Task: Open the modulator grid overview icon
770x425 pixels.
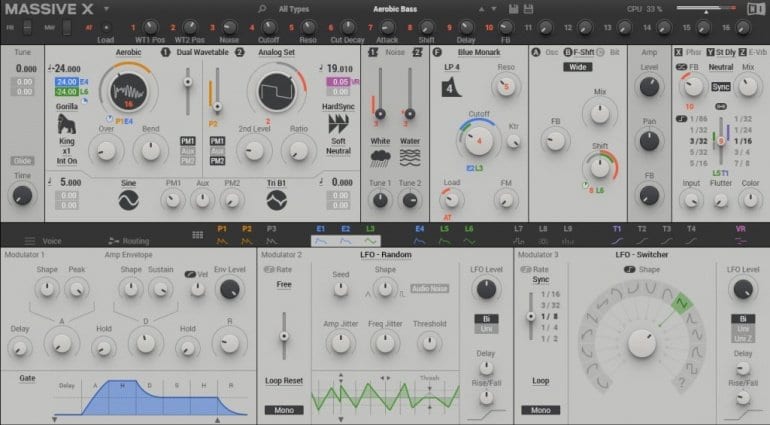Action: pos(197,235)
